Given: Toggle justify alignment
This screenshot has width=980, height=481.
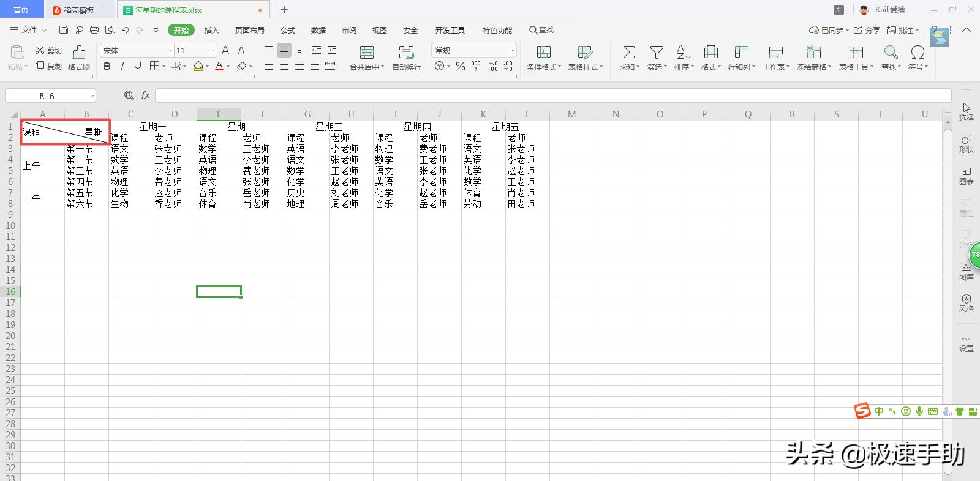Looking at the screenshot, I should click(x=315, y=66).
